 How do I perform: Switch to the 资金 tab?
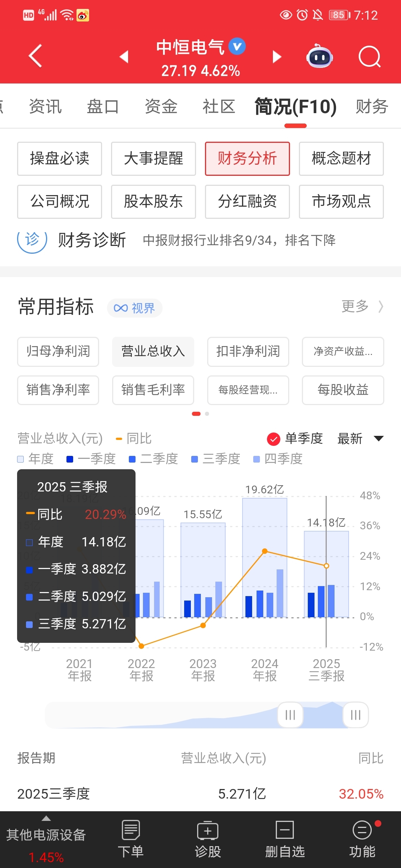point(161,106)
